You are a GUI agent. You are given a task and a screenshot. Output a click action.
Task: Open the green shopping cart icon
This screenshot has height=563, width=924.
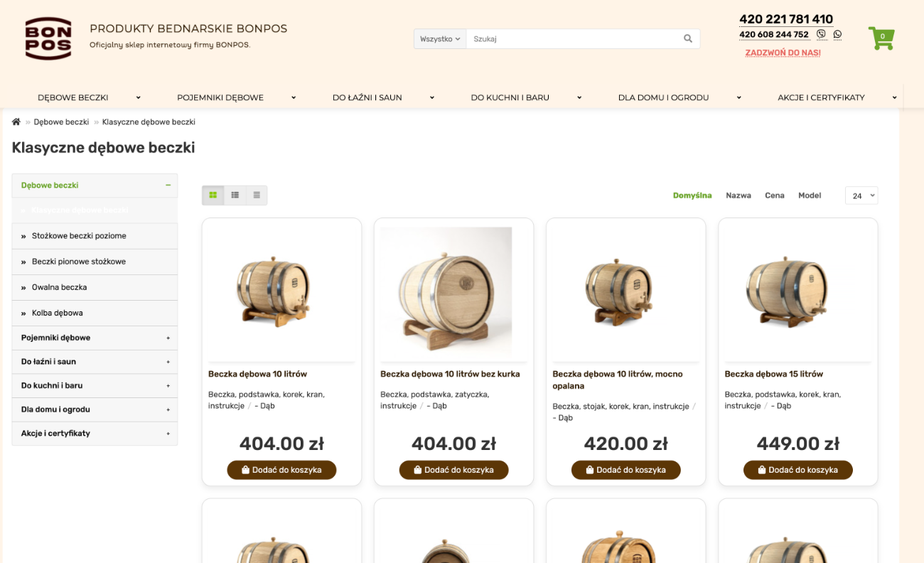tap(881, 38)
